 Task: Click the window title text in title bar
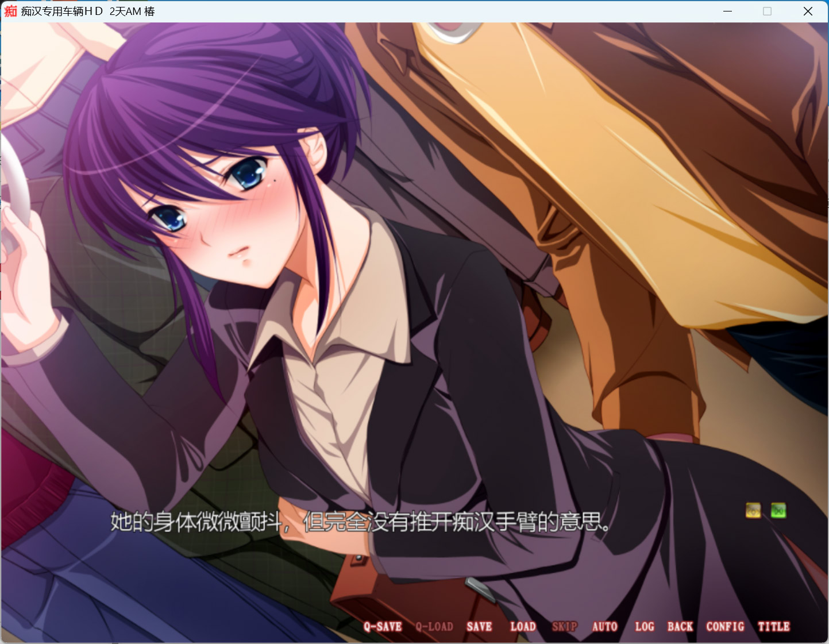[x=88, y=11]
